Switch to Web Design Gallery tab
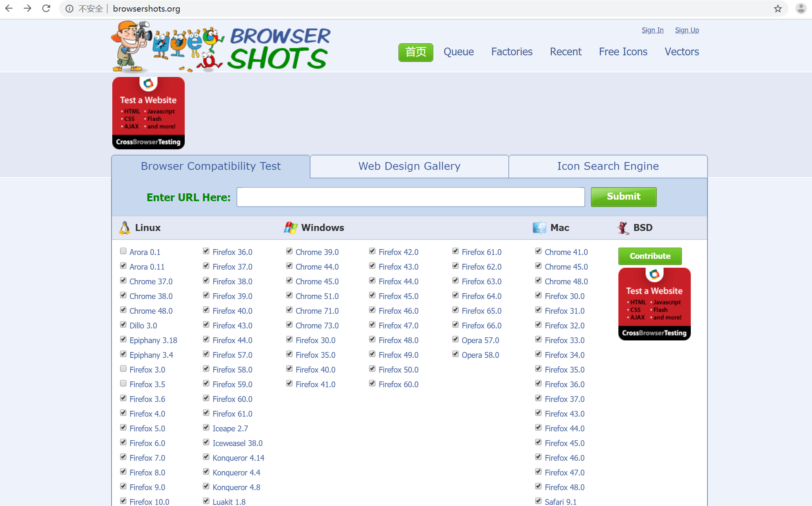 [409, 166]
